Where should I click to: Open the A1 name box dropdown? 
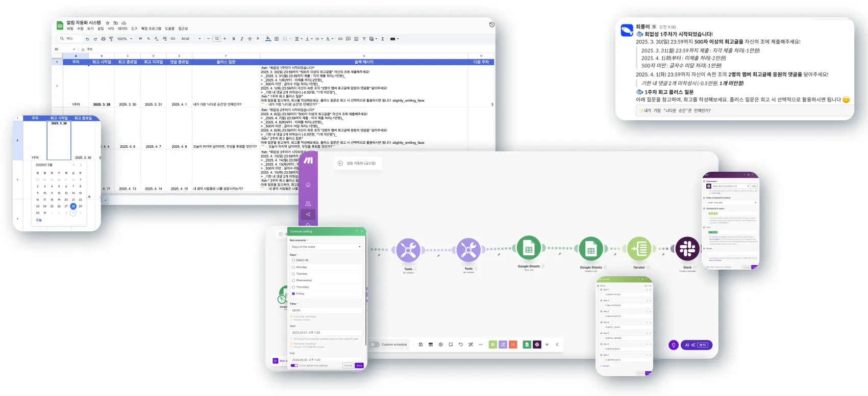(74, 49)
